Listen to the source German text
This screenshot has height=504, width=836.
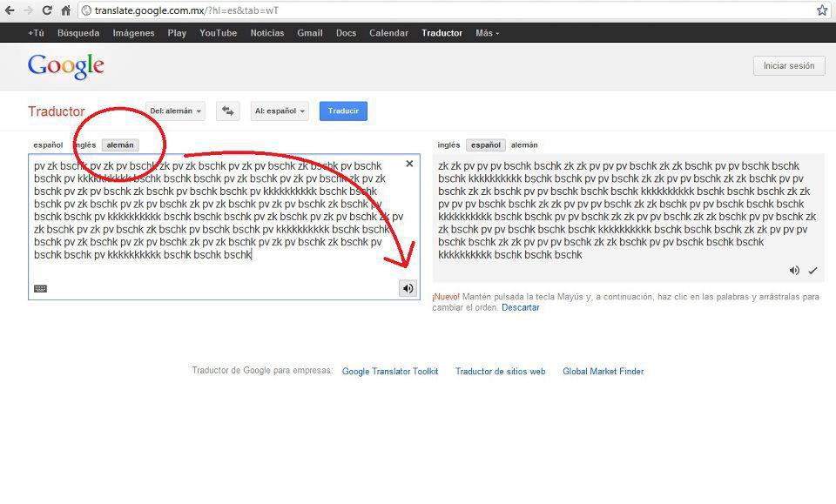408,288
